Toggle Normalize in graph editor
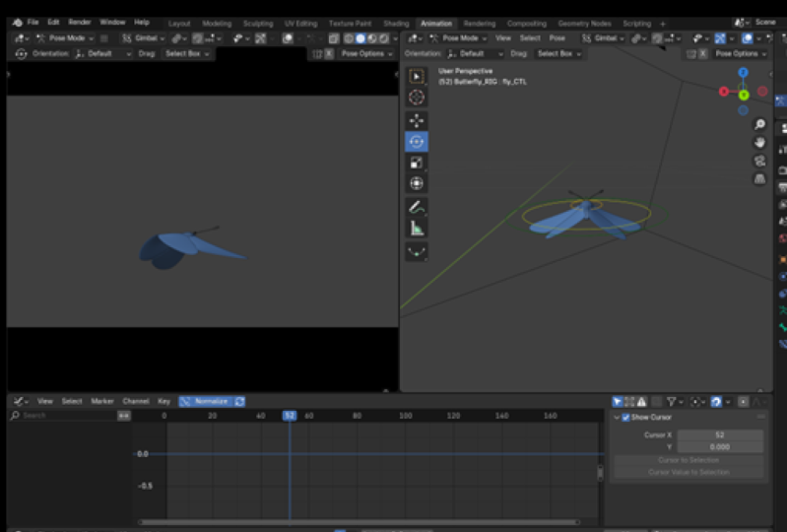 coord(206,402)
